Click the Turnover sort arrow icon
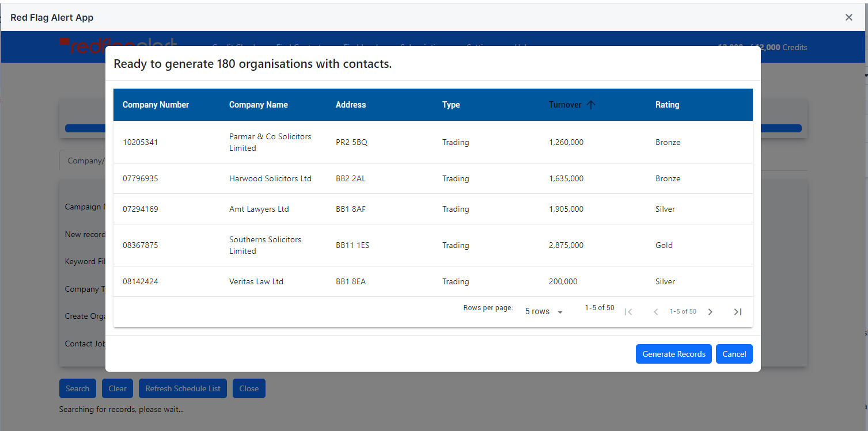The image size is (868, 431). (590, 105)
